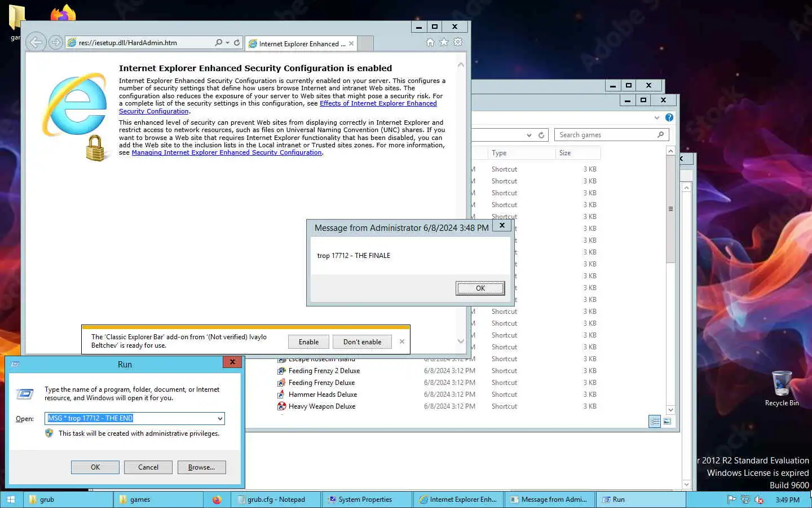The image size is (812, 508).
Task: Open IE tools gear icon
Action: [458, 42]
